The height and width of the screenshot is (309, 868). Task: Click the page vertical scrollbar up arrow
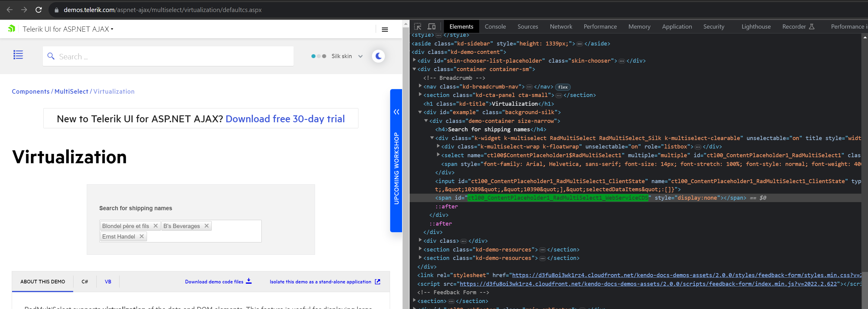click(x=406, y=24)
